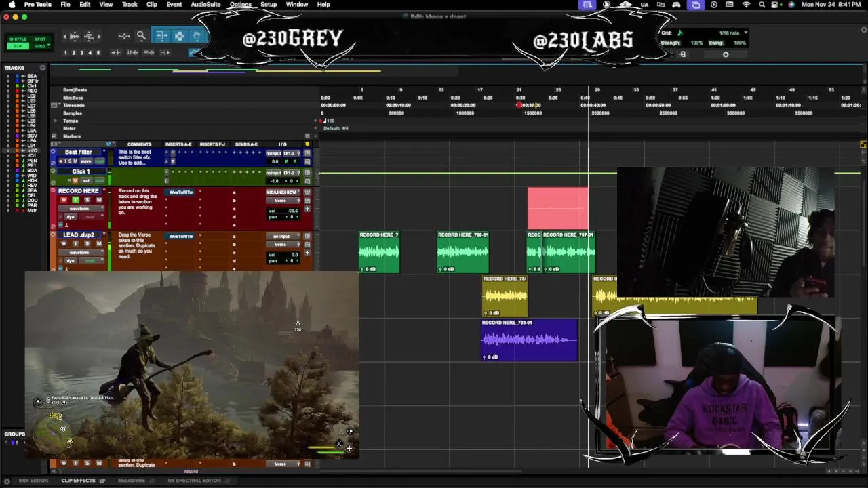This screenshot has height=488, width=868.
Task: Open RX Spectral Editor tab
Action: tap(194, 481)
